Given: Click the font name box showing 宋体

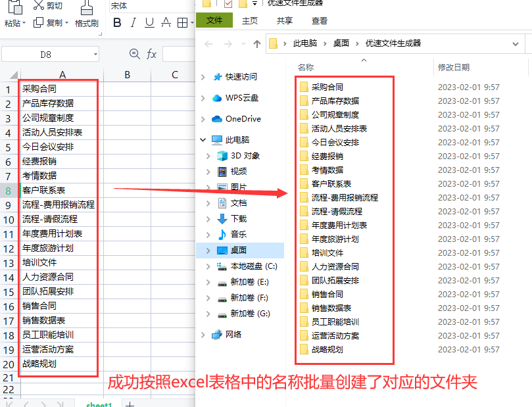Looking at the screenshot, I should point(152,6).
